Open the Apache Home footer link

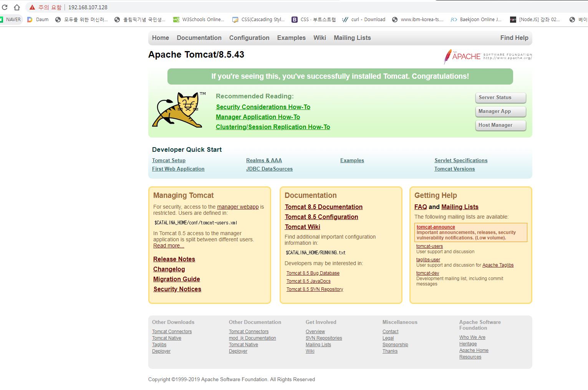(x=474, y=350)
